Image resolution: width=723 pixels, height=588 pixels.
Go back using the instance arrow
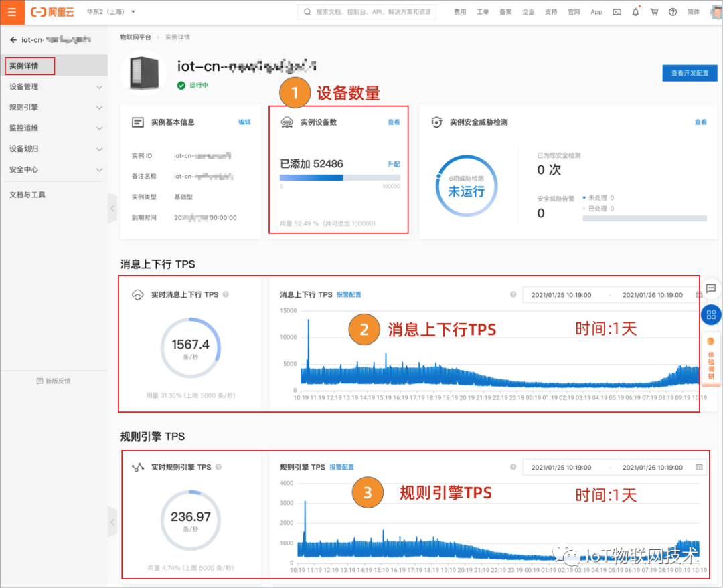(x=13, y=40)
